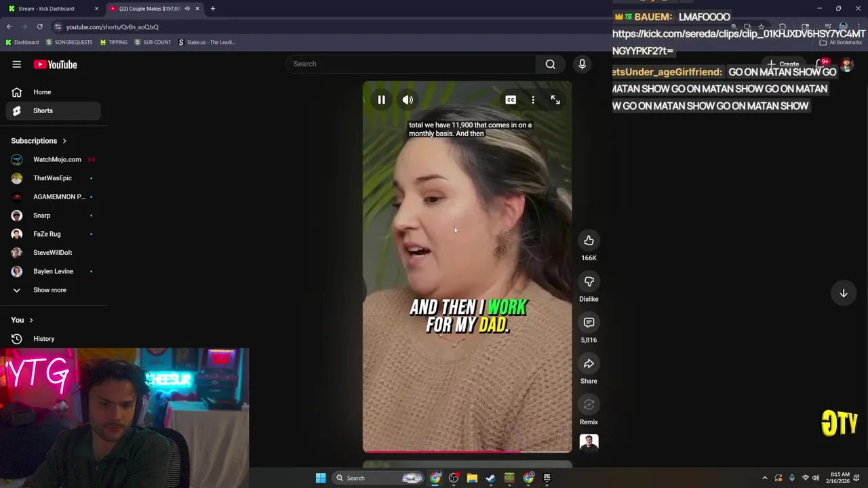View site information icon in address bar

click(x=58, y=26)
